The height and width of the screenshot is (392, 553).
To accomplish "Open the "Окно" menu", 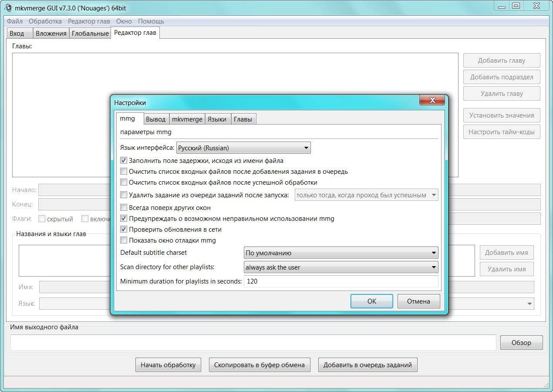I will point(124,21).
